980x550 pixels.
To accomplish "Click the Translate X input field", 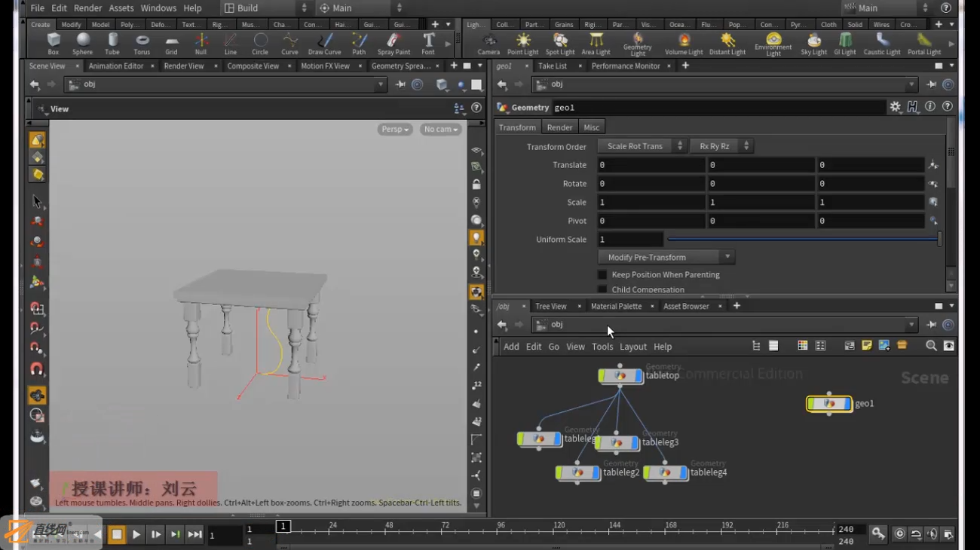I will [x=651, y=165].
